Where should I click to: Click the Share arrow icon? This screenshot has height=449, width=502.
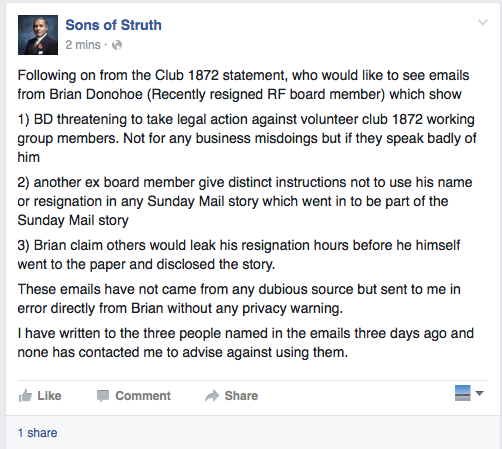[212, 396]
